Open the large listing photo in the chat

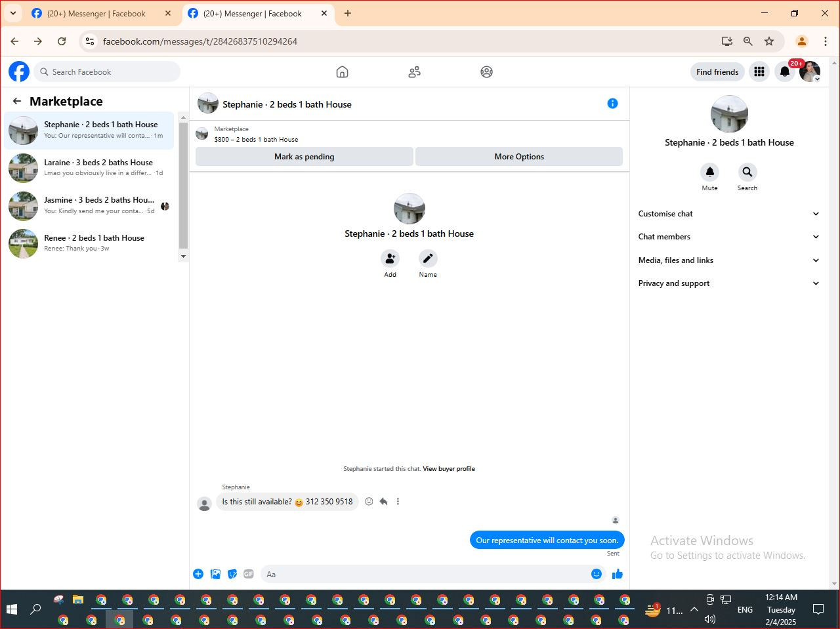[409, 209]
